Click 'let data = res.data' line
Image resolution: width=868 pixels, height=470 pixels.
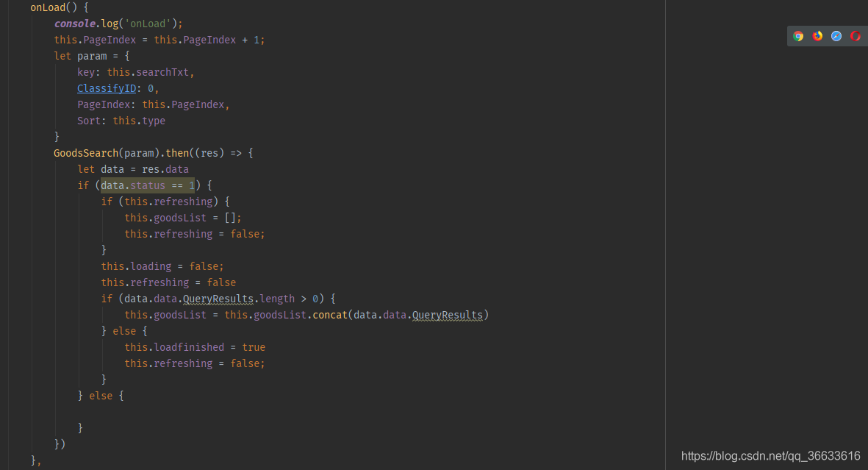coord(133,170)
